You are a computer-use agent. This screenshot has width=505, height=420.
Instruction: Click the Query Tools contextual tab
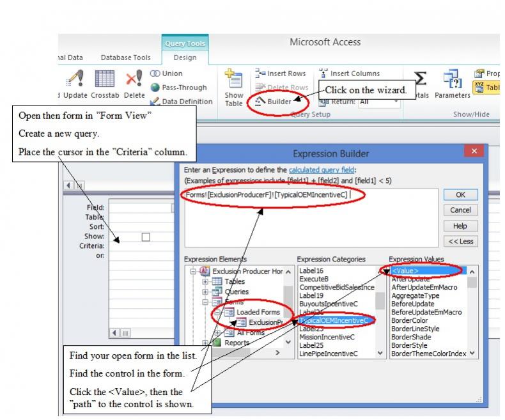pos(185,43)
